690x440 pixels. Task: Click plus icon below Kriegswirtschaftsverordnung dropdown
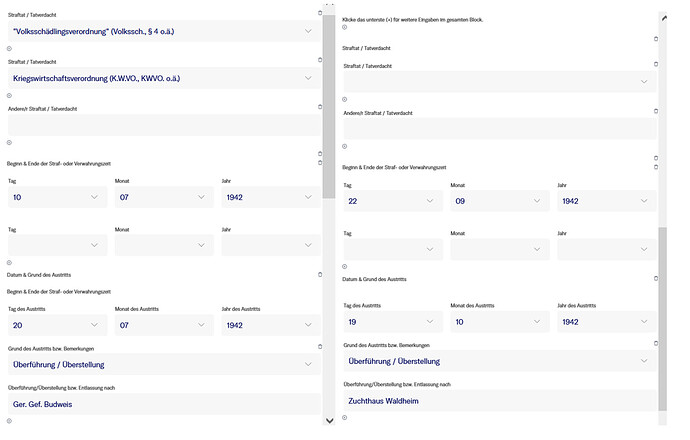coord(10,95)
